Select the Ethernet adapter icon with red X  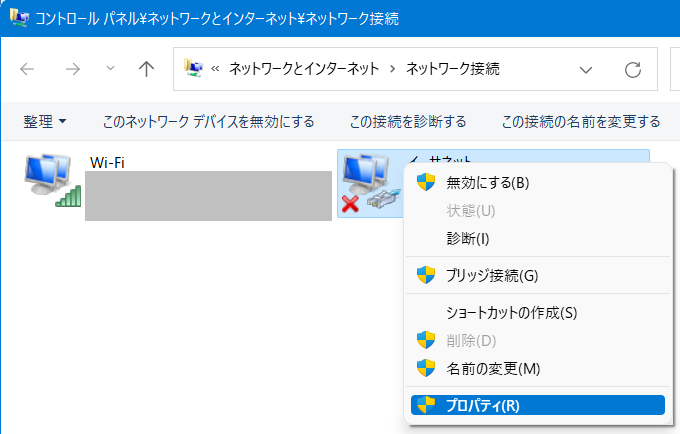coord(371,184)
